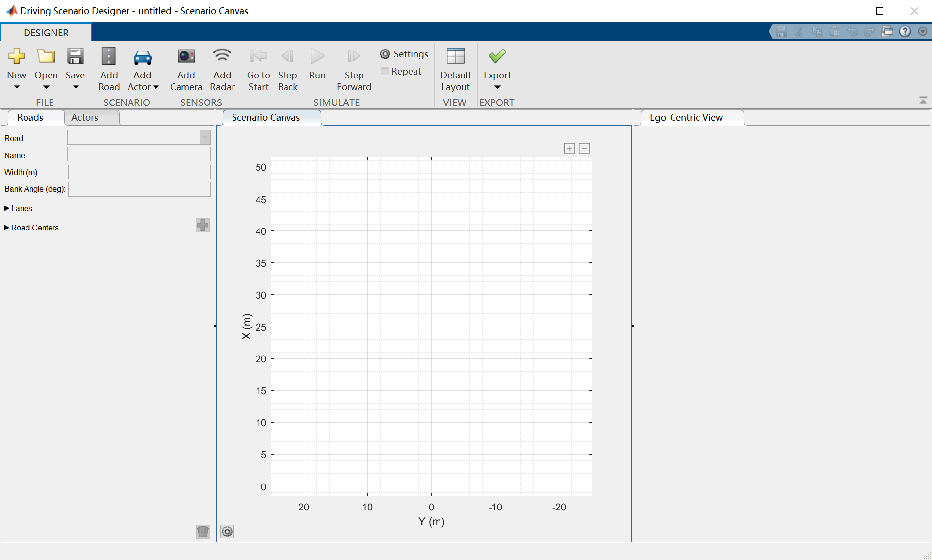Screen dimensions: 932x560
Task: Open the Road selection combo box
Action: pos(139,137)
